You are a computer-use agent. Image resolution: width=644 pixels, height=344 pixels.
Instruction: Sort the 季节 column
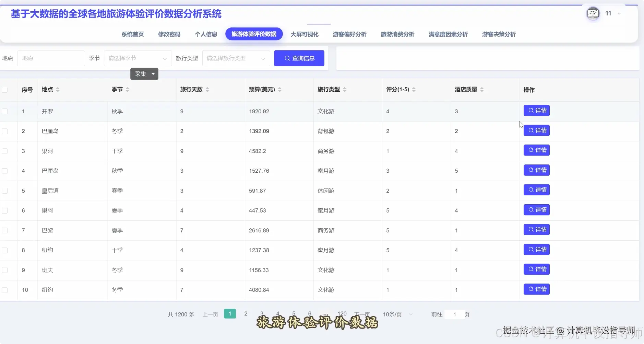[127, 89]
